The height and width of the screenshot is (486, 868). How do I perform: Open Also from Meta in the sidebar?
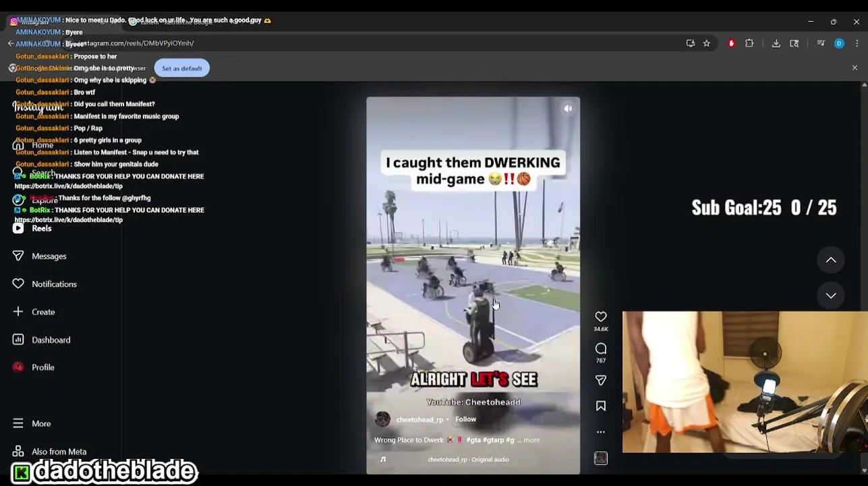click(59, 452)
